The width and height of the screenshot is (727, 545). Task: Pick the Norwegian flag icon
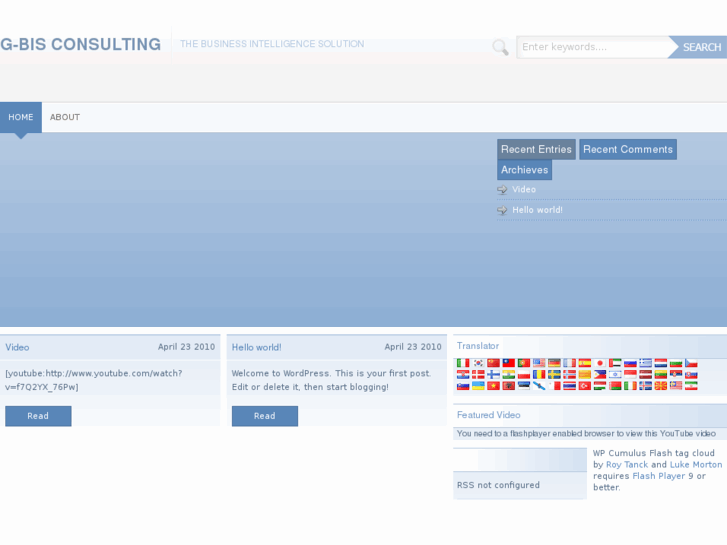coord(569,374)
